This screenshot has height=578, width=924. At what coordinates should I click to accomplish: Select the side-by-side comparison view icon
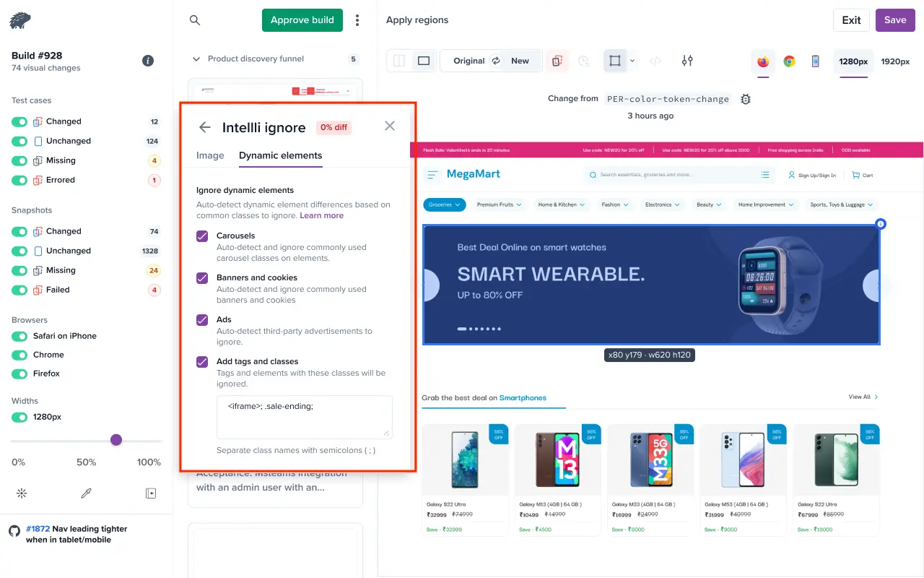pyautogui.click(x=399, y=61)
